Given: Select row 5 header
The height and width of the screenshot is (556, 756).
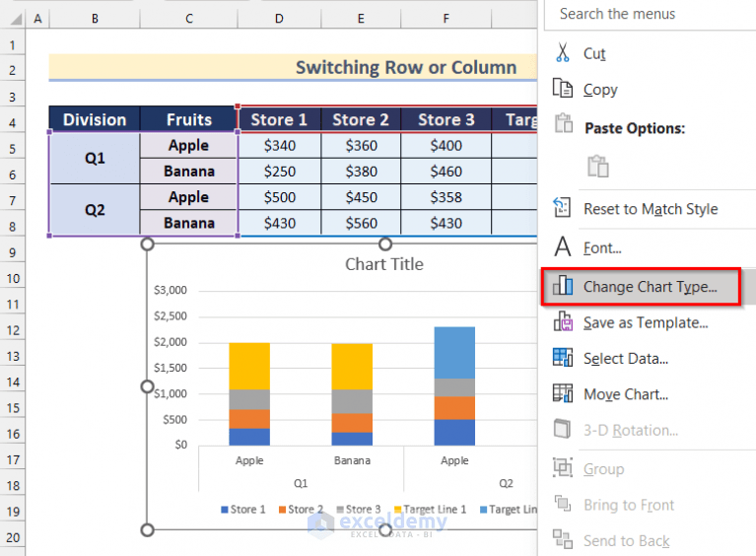Looking at the screenshot, I should [x=13, y=149].
